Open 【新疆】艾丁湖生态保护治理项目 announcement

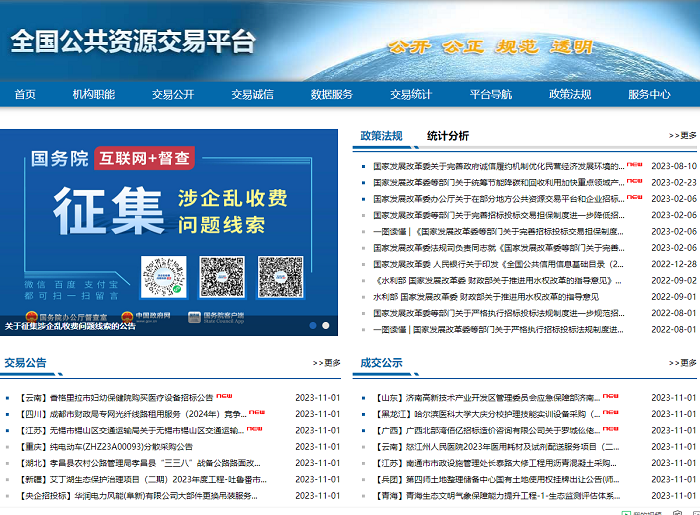coord(142,480)
